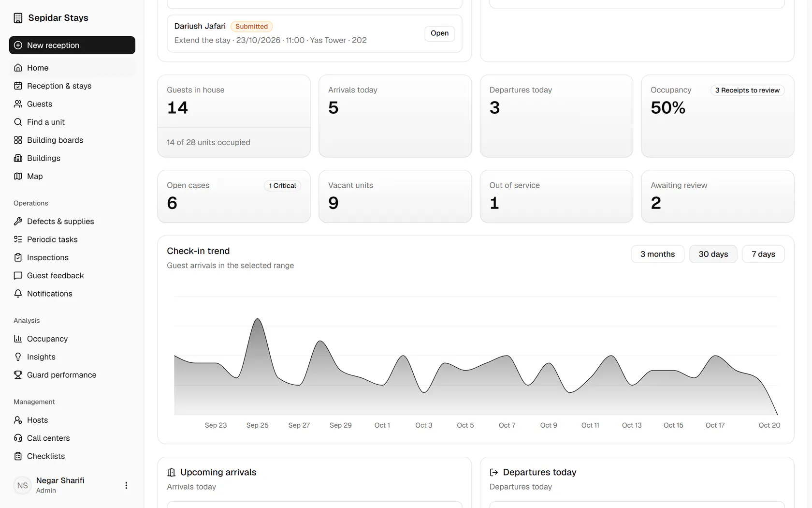
Task: Click the NS user avatar
Action: (23, 485)
